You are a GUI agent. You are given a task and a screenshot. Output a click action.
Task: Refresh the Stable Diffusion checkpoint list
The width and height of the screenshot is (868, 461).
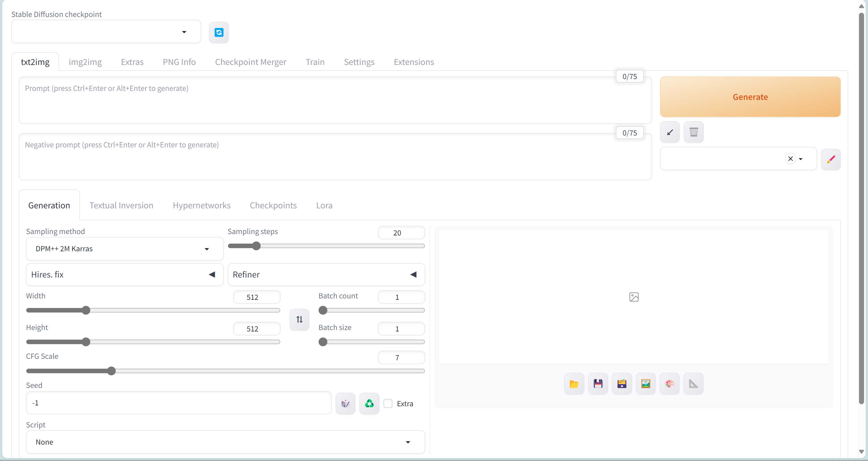[219, 32]
